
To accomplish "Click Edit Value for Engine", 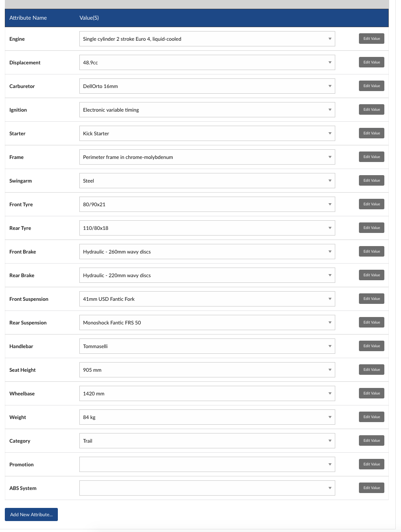I will click(371, 39).
